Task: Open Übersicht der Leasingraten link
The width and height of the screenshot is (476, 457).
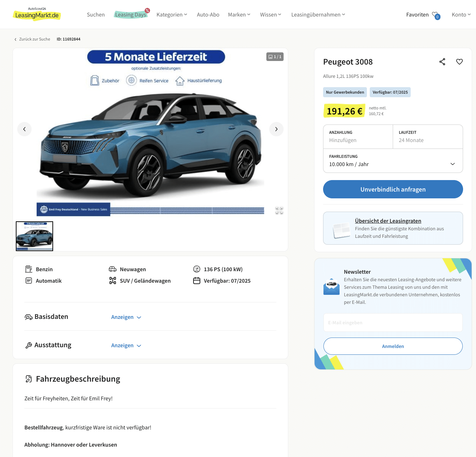Action: tap(388, 221)
